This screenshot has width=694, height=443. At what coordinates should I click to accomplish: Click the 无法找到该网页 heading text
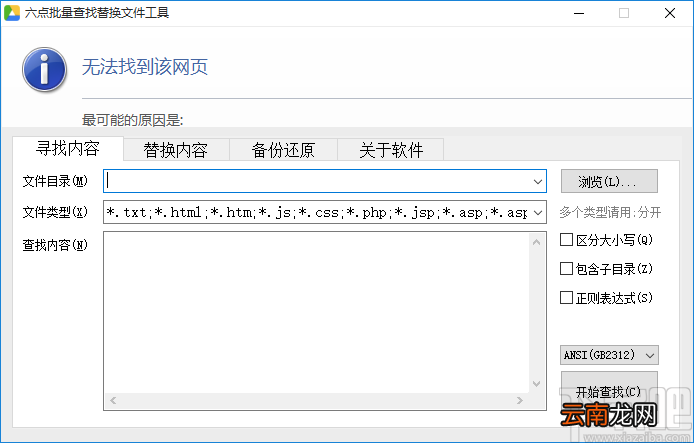145,67
